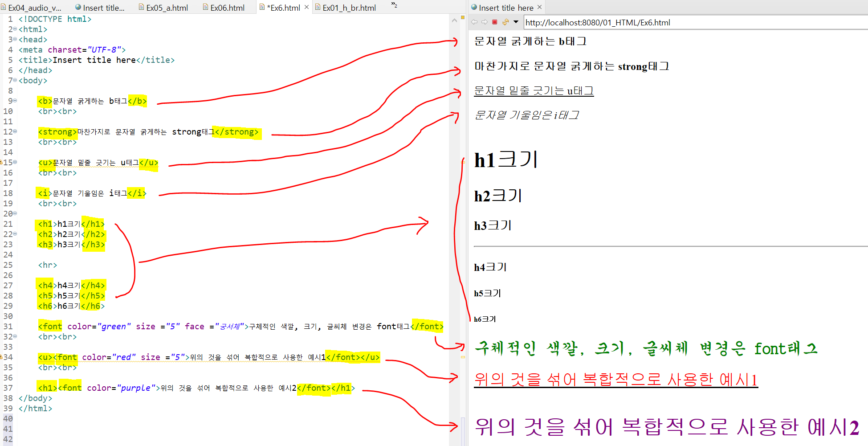Collapse the <body> fold on line 7

(15, 80)
